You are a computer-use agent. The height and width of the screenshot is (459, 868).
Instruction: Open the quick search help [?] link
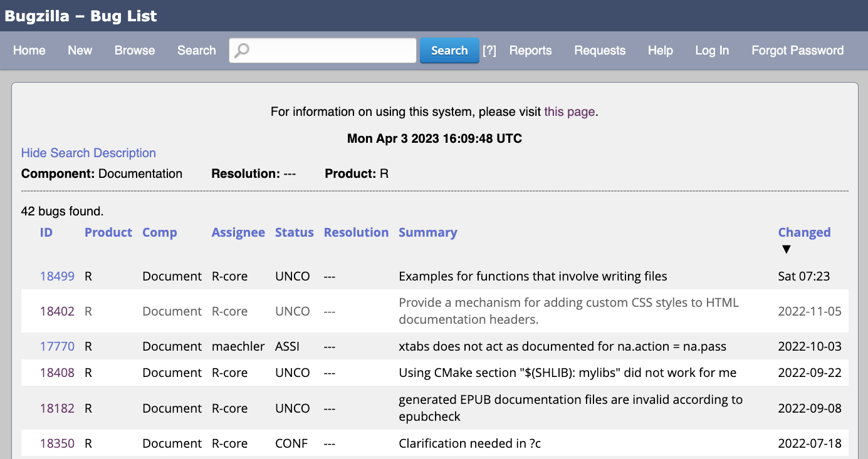click(x=489, y=51)
